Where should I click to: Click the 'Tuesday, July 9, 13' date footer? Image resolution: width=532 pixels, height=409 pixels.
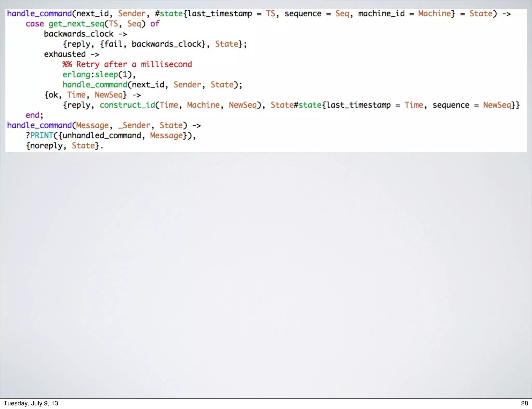tap(31, 403)
